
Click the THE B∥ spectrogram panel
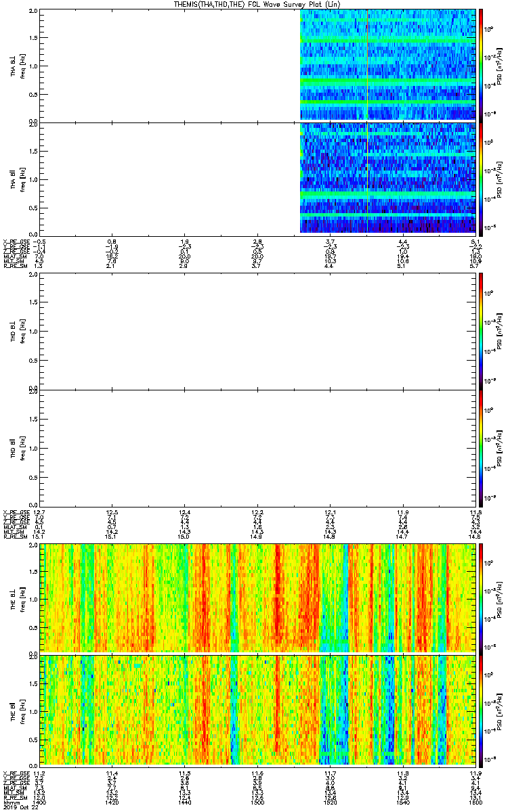point(257,711)
